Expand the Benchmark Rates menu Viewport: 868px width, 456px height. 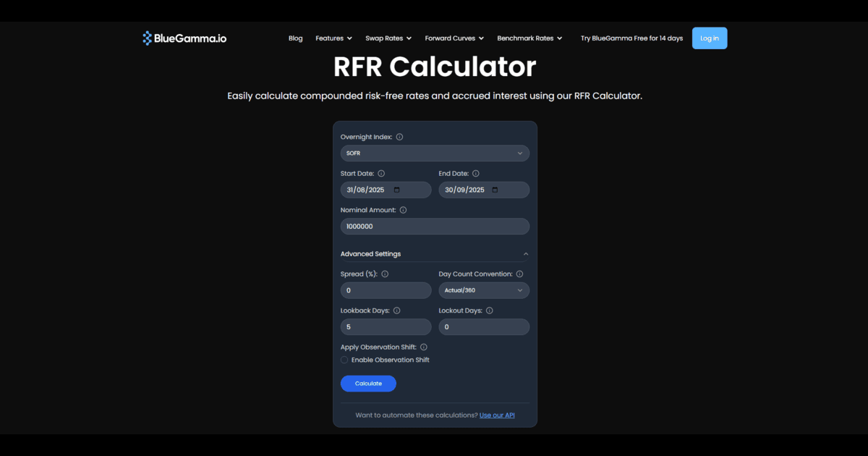(529, 38)
